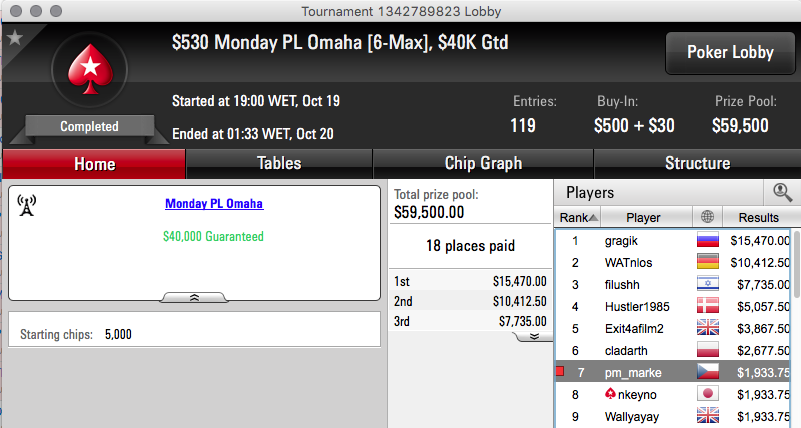The height and width of the screenshot is (428, 801).
Task: Click the PokerStars red spade logo
Action: point(90,69)
